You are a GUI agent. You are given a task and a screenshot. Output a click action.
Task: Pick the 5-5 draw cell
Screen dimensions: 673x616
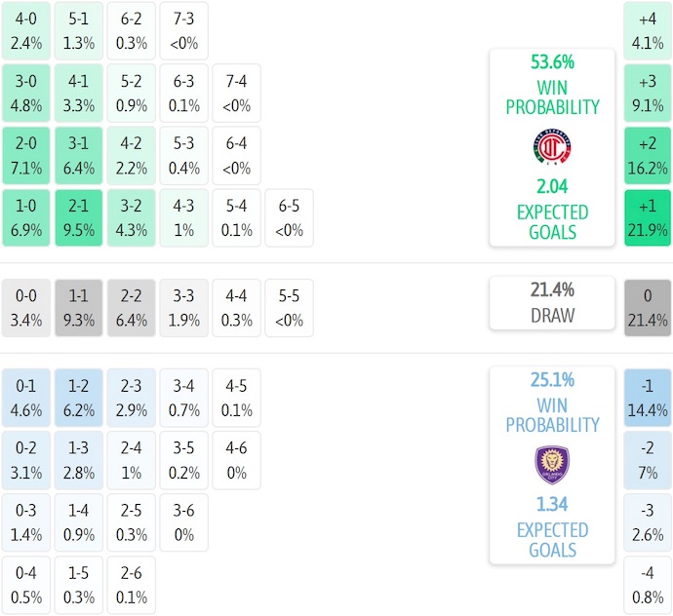point(289,308)
